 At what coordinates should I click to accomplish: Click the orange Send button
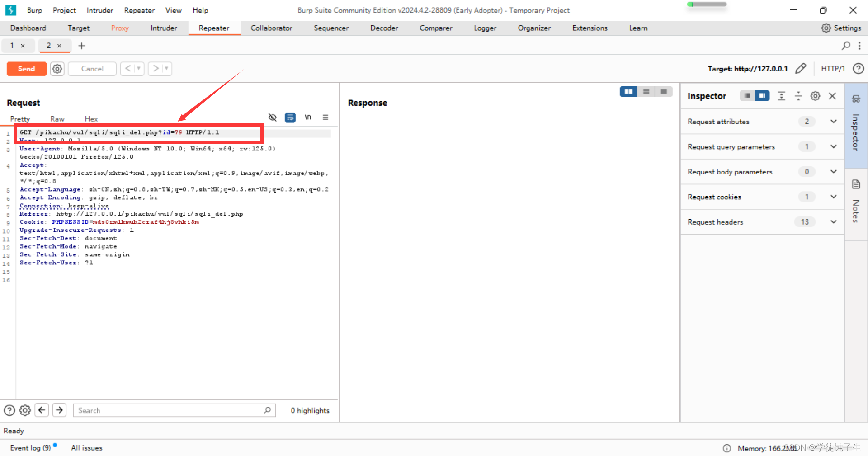coord(26,69)
